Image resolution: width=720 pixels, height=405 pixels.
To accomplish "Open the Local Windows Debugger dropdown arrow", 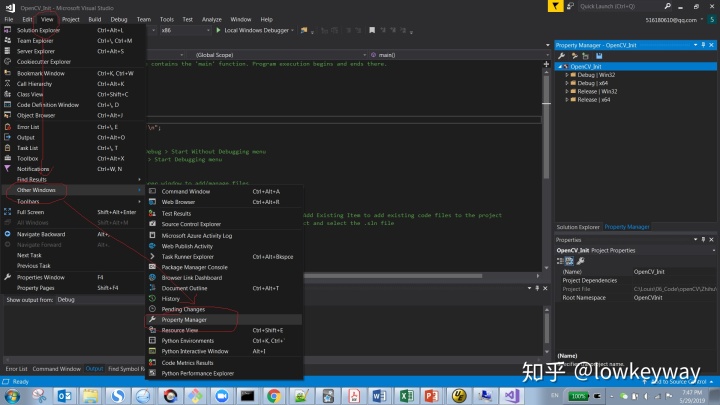I will 292,30.
